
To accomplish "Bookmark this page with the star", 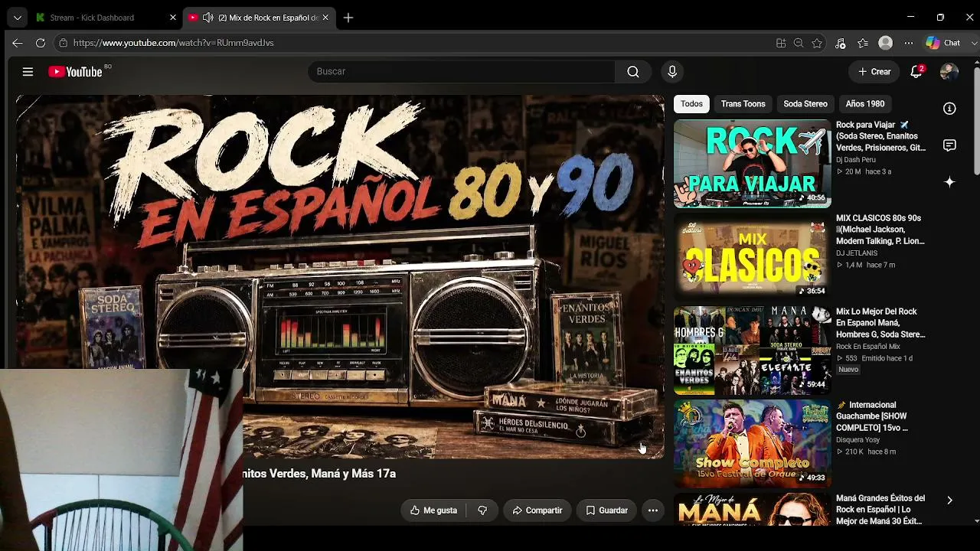I will click(817, 43).
